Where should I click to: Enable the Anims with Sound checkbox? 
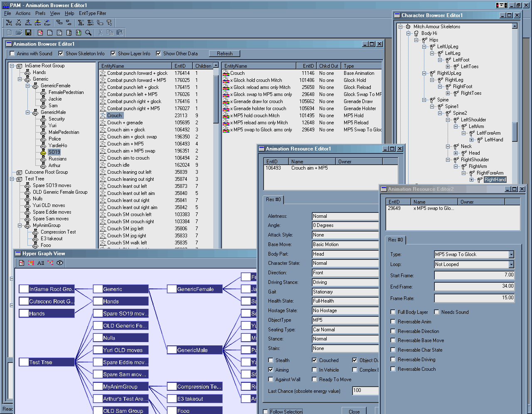click(x=12, y=54)
